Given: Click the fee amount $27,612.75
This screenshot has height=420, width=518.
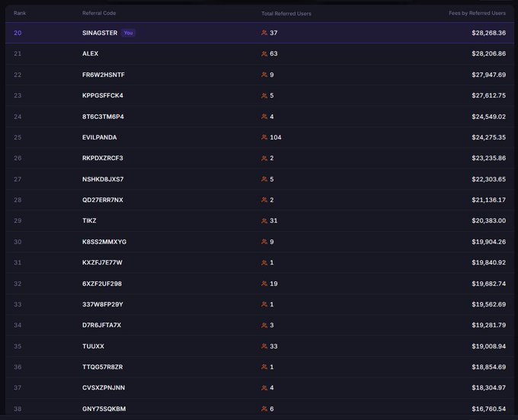Looking at the screenshot, I should (x=488, y=95).
